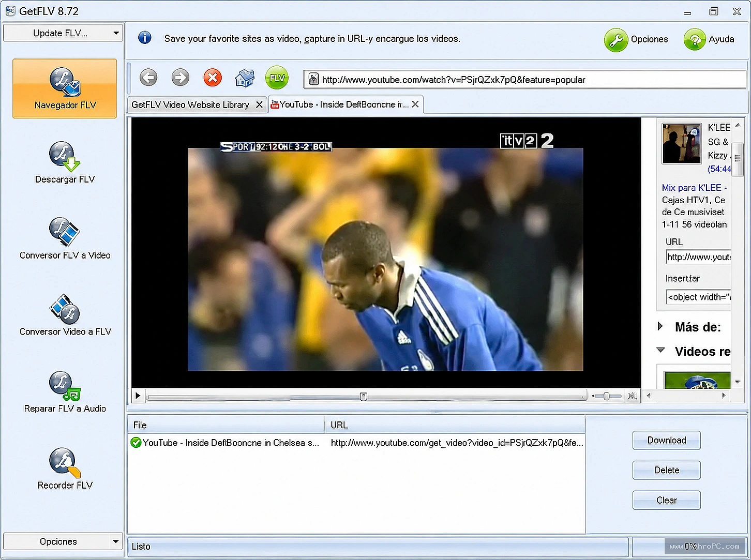Viewport: 751px width, 560px height.
Task: Open the Navegador FLV module
Action: (65, 88)
